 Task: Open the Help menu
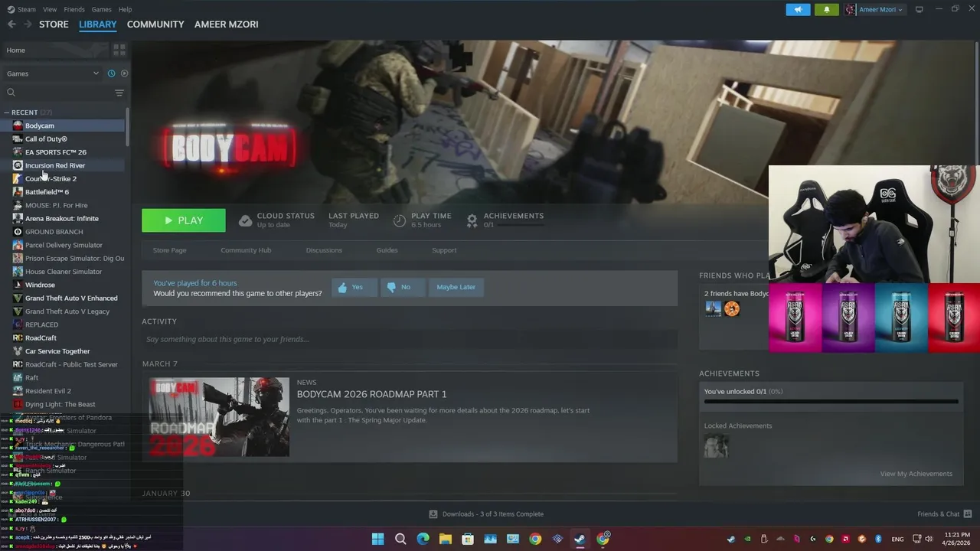click(x=125, y=9)
